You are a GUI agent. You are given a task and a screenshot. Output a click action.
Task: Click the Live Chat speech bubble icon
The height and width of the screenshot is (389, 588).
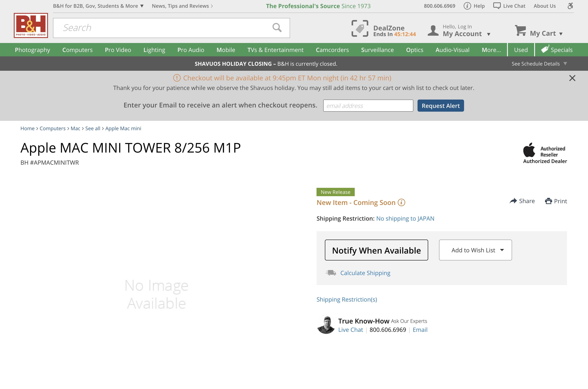[x=497, y=6]
